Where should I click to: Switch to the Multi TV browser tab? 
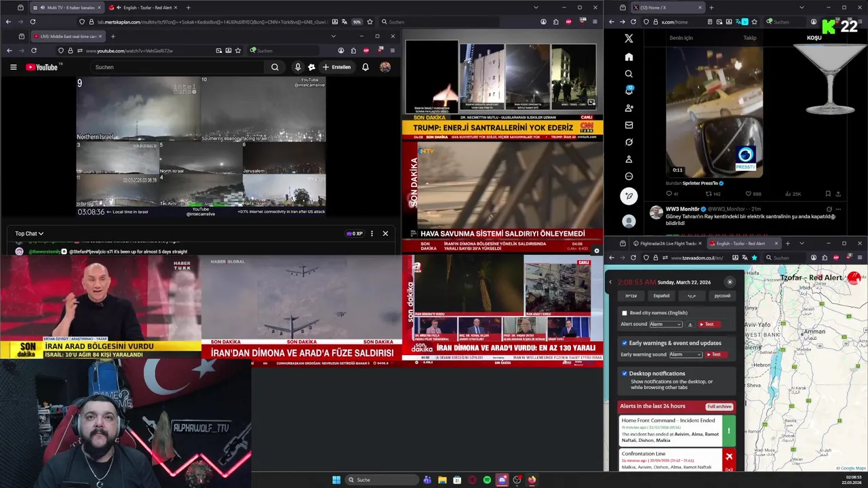coord(66,7)
